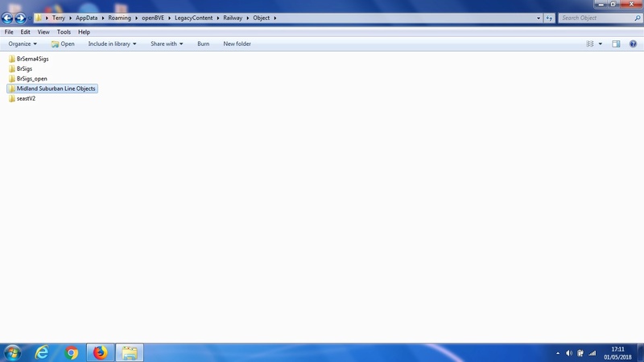Screen dimensions: 644x362
Task: Open the Edit menu
Action: [26, 32]
